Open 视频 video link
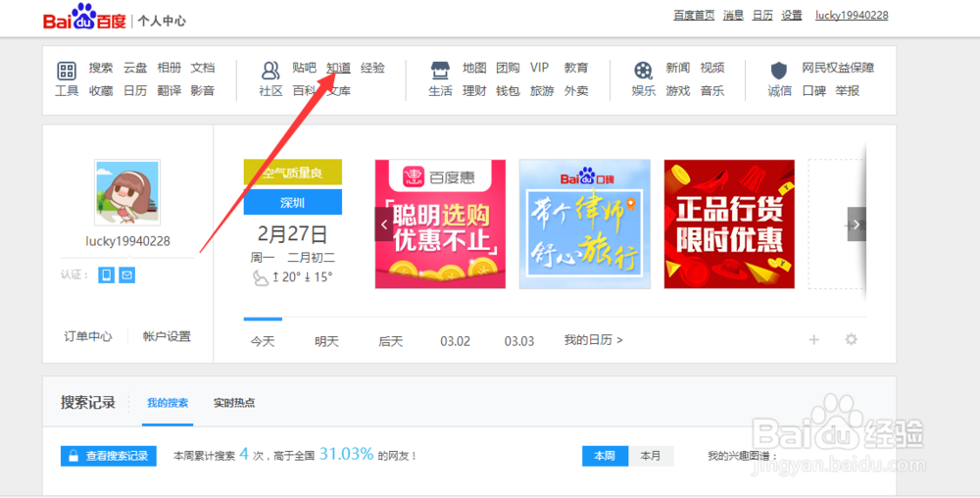The height and width of the screenshot is (498, 980). pos(711,68)
